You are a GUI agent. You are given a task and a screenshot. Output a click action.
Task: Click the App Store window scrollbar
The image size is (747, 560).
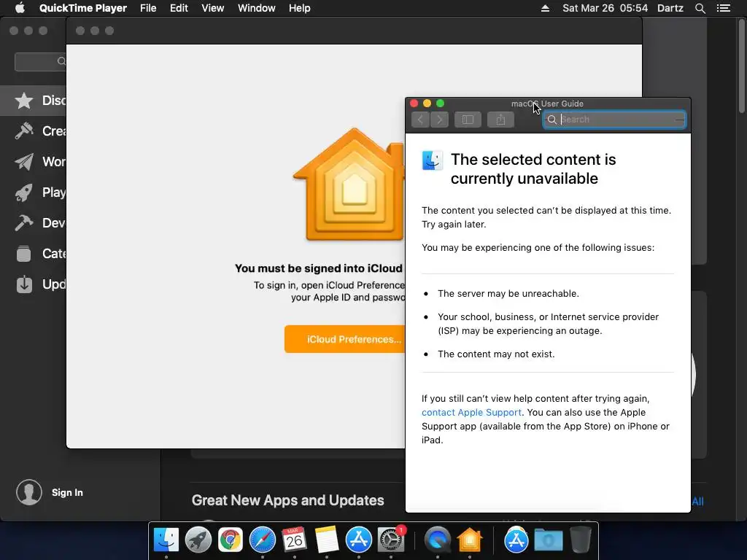pos(742,66)
